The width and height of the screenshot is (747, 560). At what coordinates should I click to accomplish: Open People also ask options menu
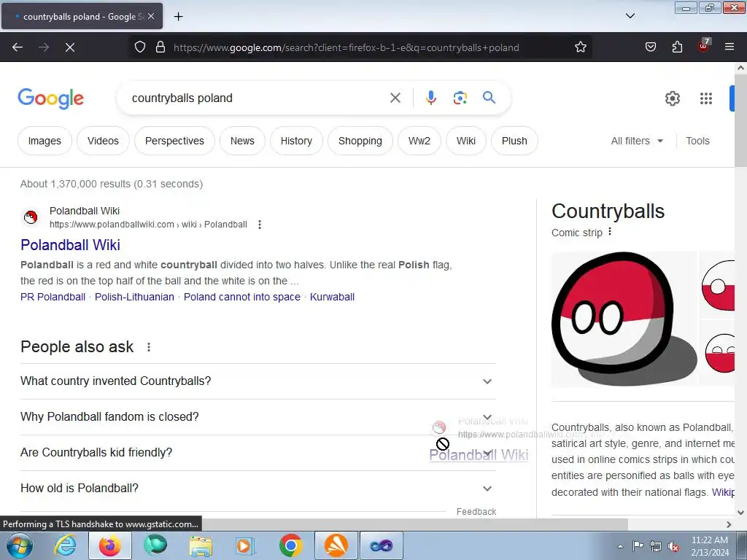click(149, 347)
